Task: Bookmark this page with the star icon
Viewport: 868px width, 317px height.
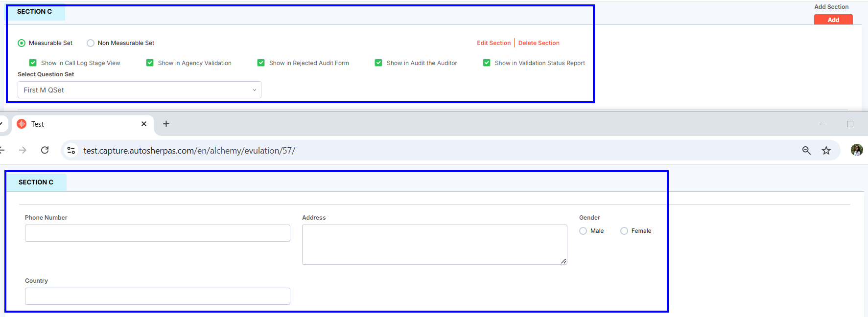Action: pyautogui.click(x=826, y=150)
